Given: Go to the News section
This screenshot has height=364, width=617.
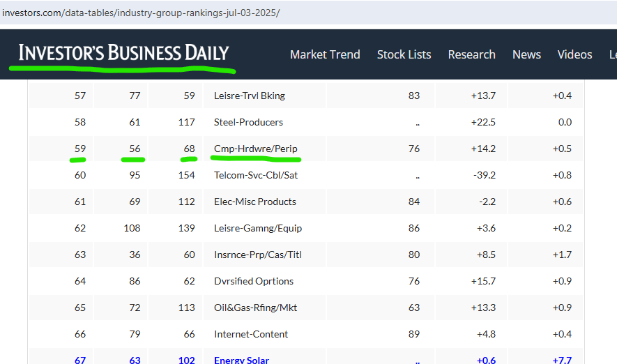Looking at the screenshot, I should (x=526, y=54).
